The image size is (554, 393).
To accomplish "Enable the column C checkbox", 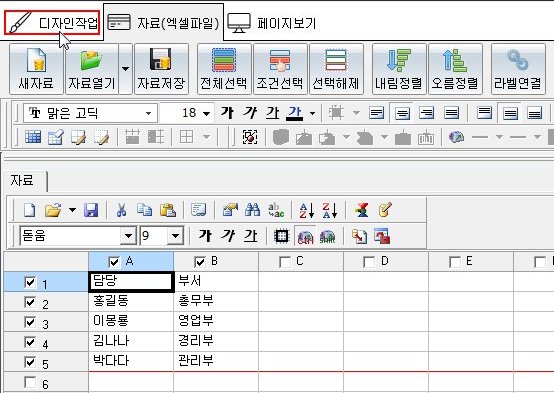I will point(284,262).
